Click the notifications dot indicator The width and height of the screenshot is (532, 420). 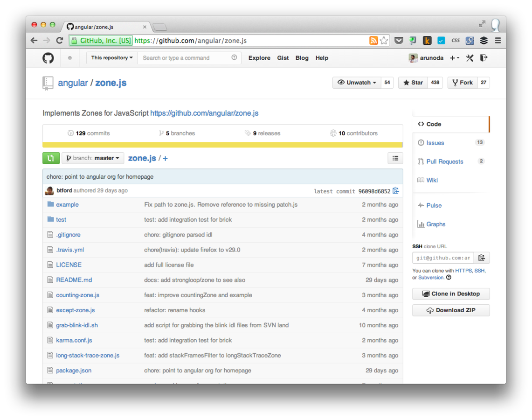70,58
